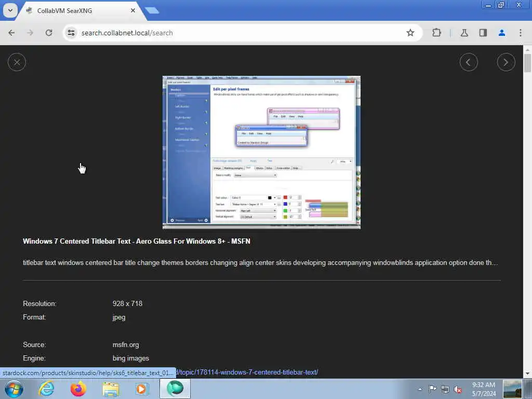Select the engine value bing images

pyautogui.click(x=130, y=358)
